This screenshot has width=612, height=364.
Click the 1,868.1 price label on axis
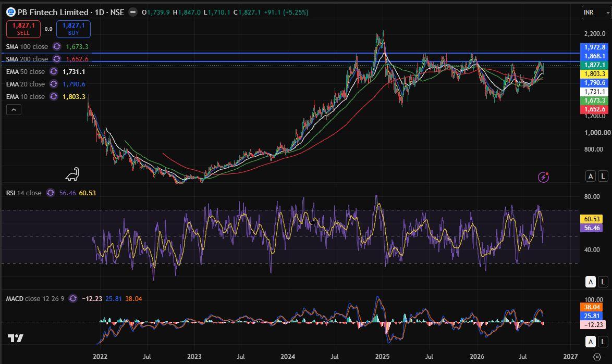(594, 56)
